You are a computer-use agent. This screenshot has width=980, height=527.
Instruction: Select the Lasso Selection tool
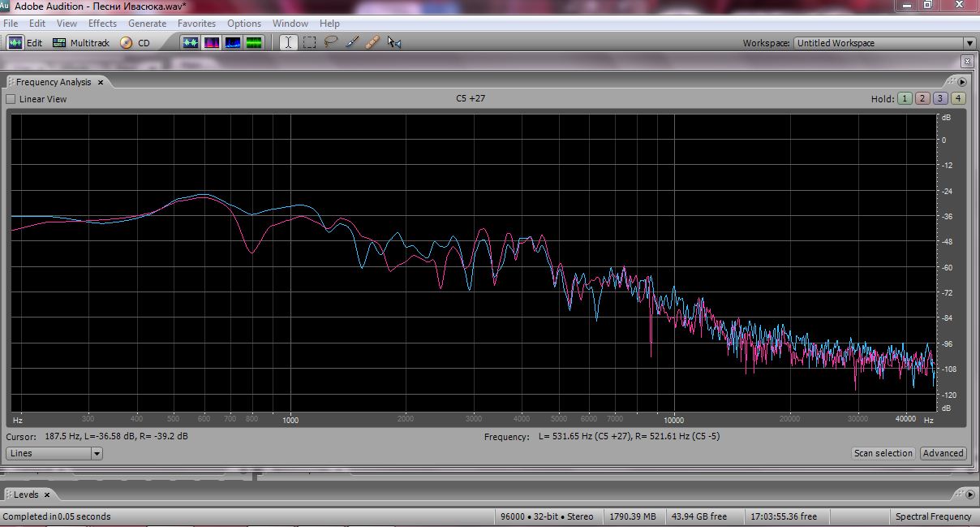click(x=330, y=43)
